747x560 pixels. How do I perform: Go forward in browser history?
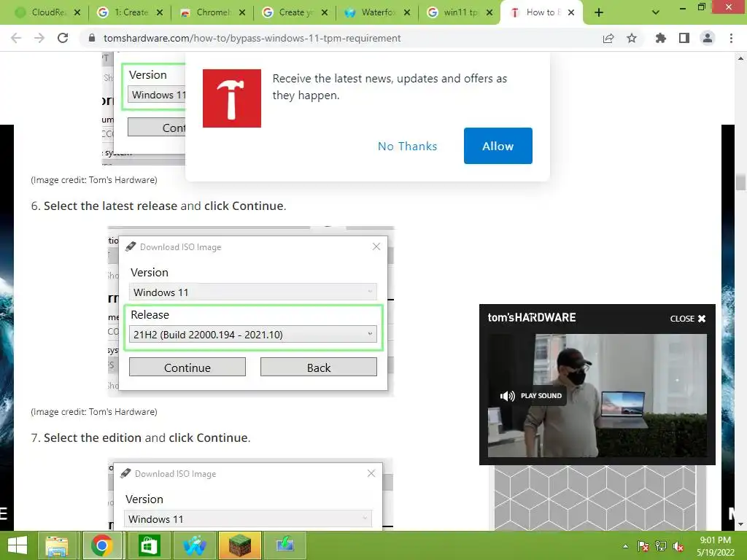click(x=39, y=38)
